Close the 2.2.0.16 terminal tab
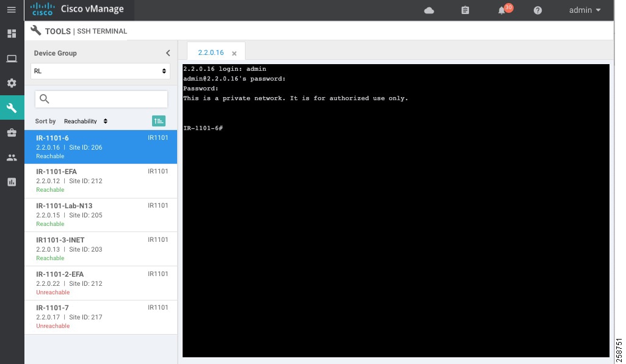The image size is (626, 364). (235, 54)
